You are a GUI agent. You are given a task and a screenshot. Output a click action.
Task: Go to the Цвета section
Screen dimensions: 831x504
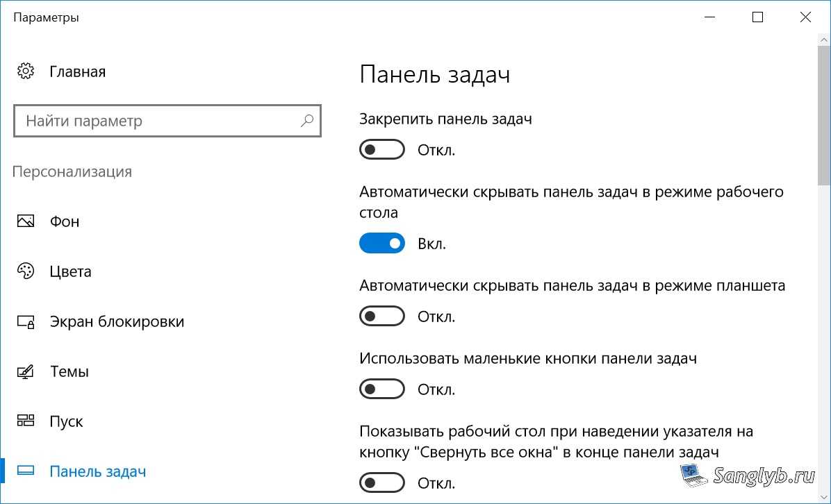[70, 271]
